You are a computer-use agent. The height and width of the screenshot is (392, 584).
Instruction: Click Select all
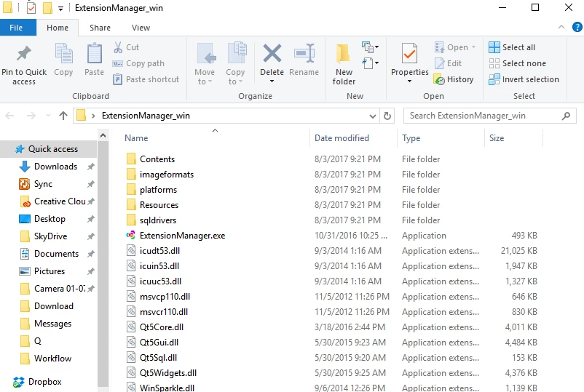pyautogui.click(x=512, y=47)
